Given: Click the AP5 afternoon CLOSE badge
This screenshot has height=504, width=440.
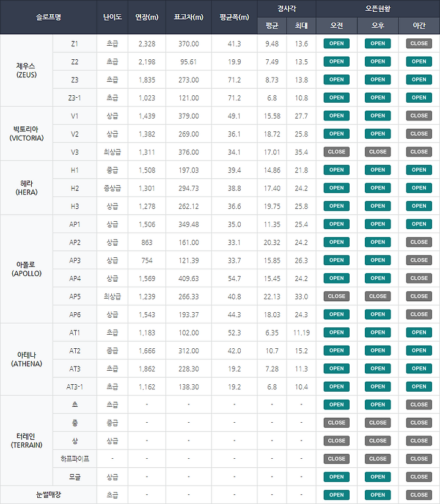Looking at the screenshot, I should pos(378,296).
